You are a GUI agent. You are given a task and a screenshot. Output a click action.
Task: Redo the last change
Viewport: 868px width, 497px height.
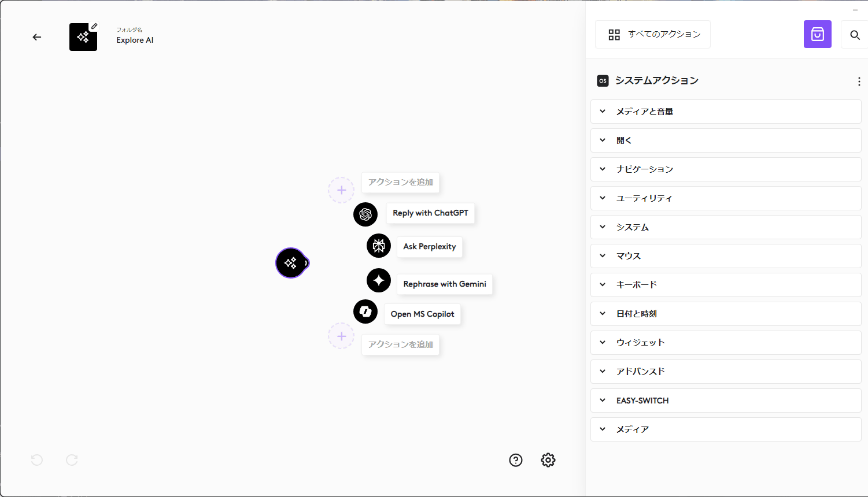click(x=72, y=460)
